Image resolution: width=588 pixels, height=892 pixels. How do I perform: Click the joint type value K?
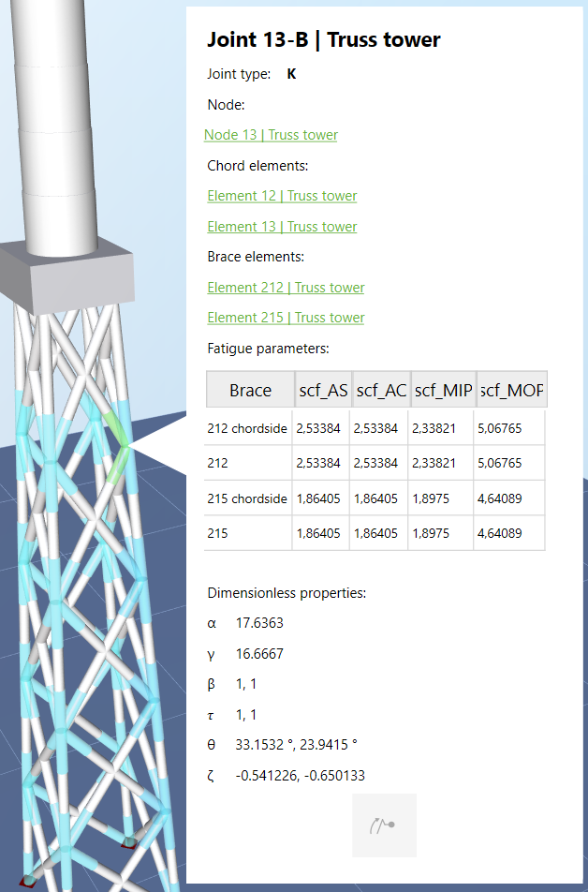pyautogui.click(x=291, y=74)
